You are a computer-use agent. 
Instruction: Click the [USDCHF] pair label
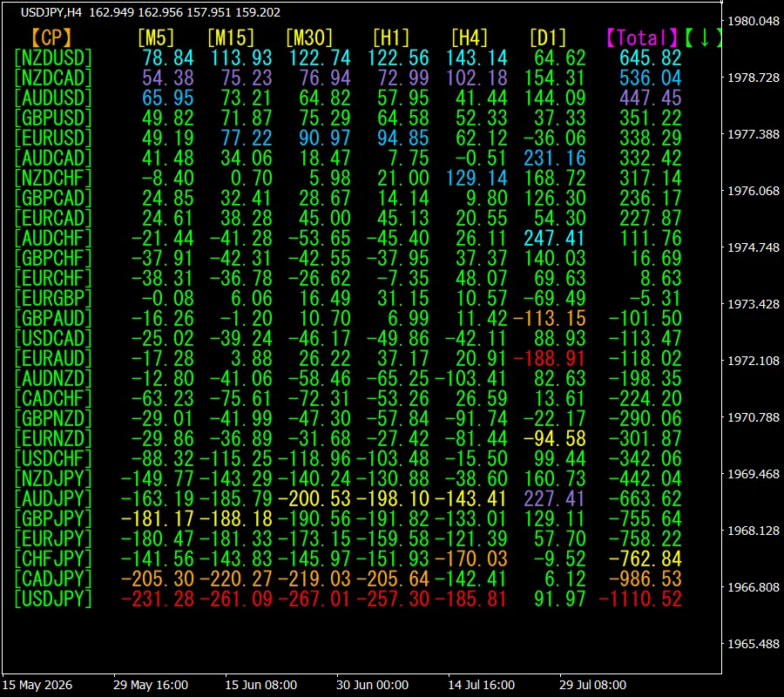53,458
